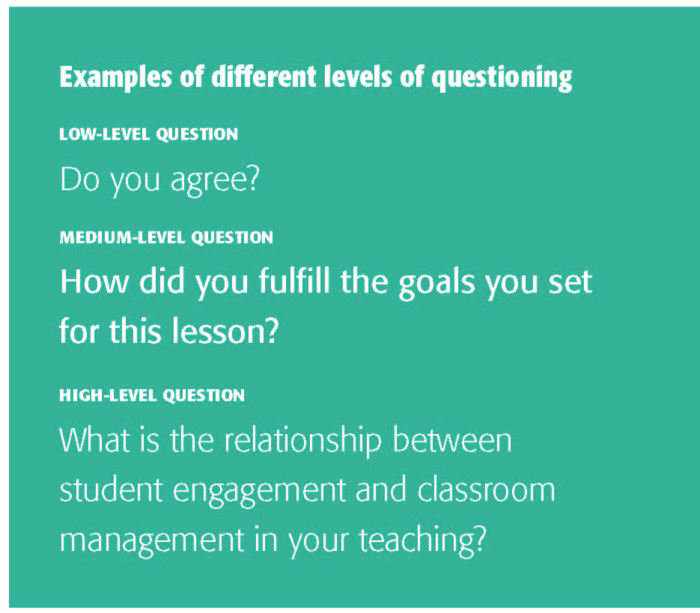Click the line "What is the relationship between"
The width and height of the screenshot is (700, 613).
click(285, 440)
